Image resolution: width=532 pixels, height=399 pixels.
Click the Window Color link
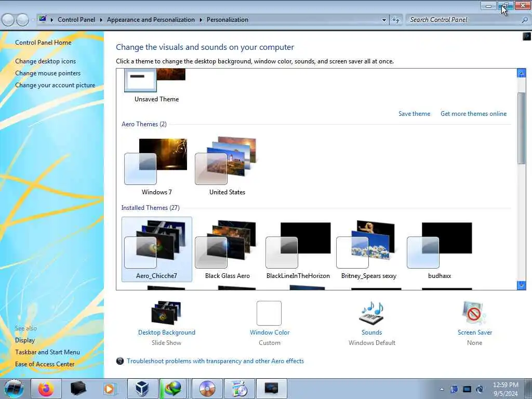[x=270, y=332]
